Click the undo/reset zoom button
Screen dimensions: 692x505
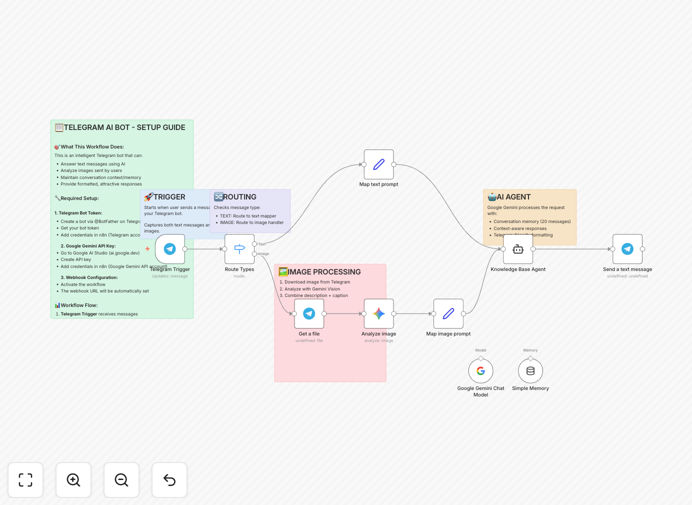[x=169, y=480]
